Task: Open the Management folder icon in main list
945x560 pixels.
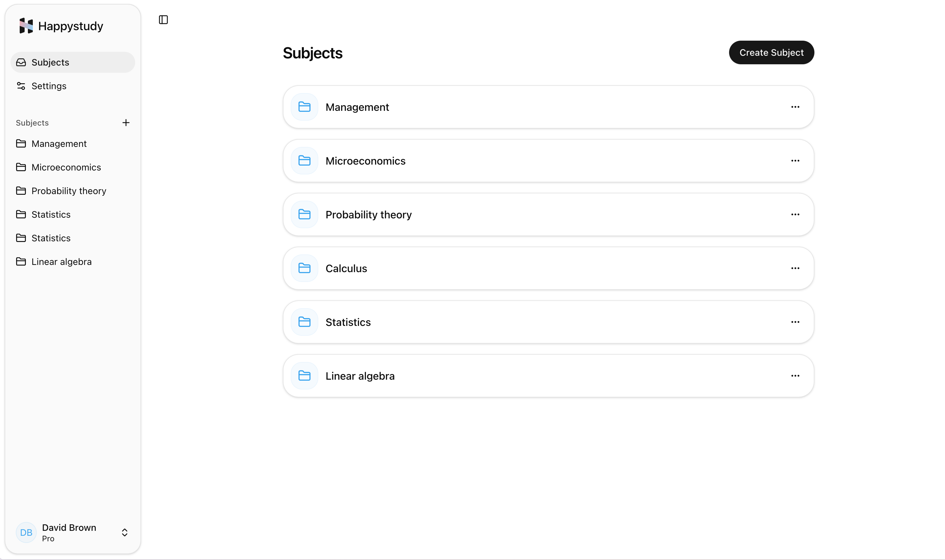Action: click(304, 107)
